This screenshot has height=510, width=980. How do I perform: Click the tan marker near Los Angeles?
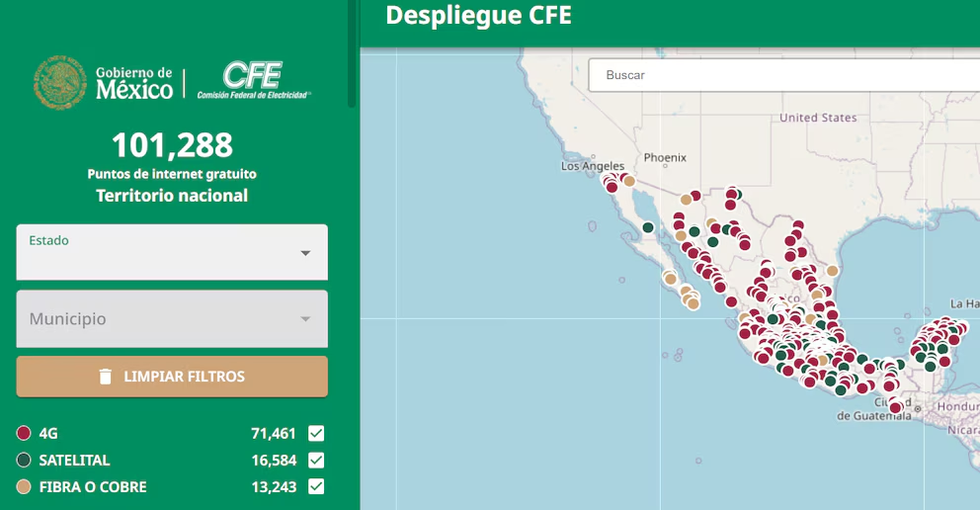tap(628, 181)
